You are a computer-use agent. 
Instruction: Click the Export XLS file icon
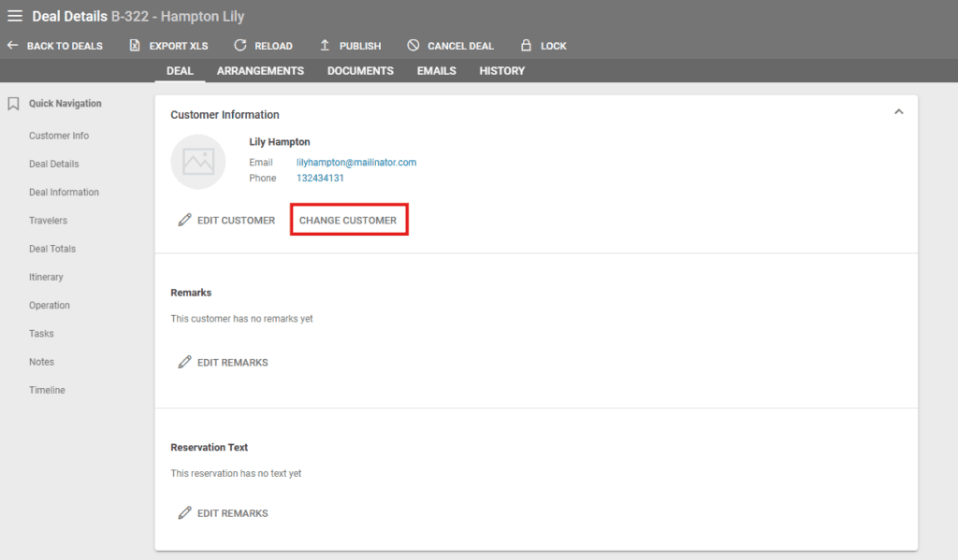pyautogui.click(x=135, y=46)
